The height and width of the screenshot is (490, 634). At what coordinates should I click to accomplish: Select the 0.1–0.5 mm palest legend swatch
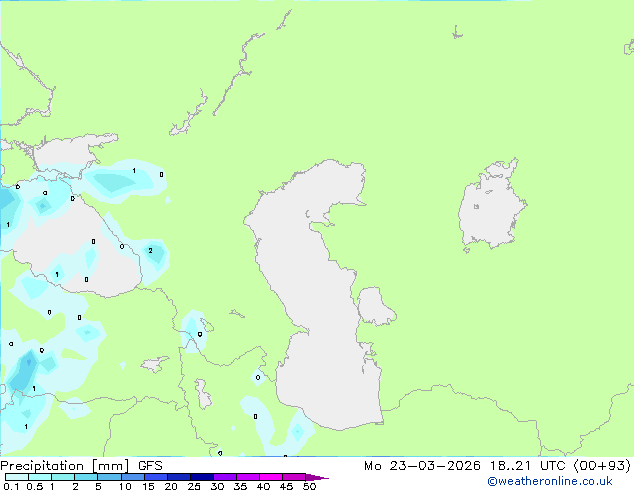17,477
